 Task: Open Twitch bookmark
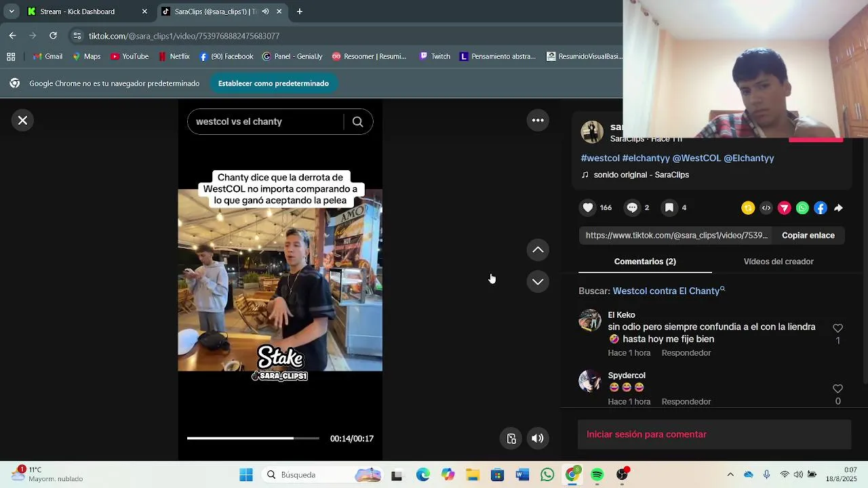tap(435, 57)
